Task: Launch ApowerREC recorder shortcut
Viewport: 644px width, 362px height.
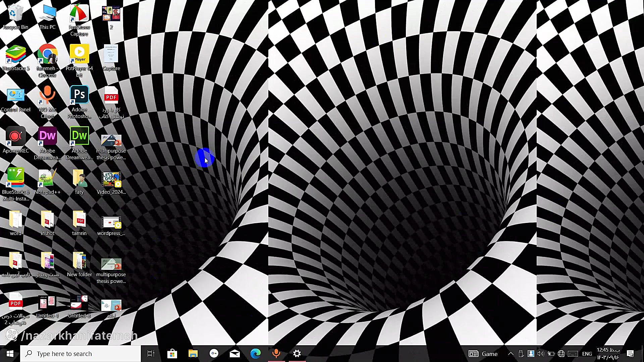Action: (15, 140)
